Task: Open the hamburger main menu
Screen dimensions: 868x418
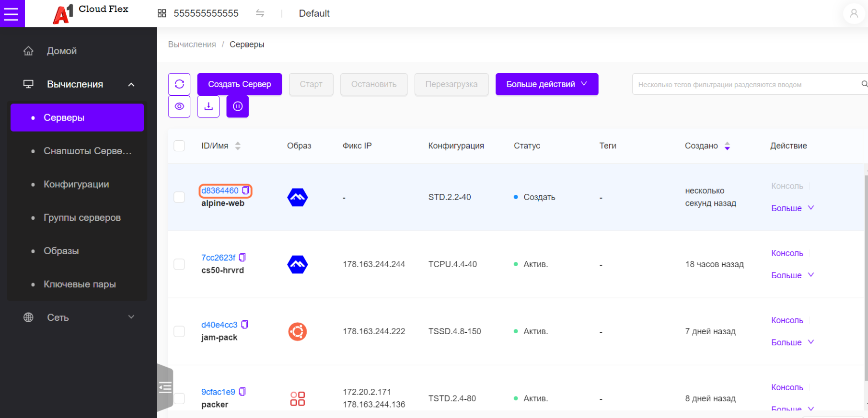Action: (12, 13)
